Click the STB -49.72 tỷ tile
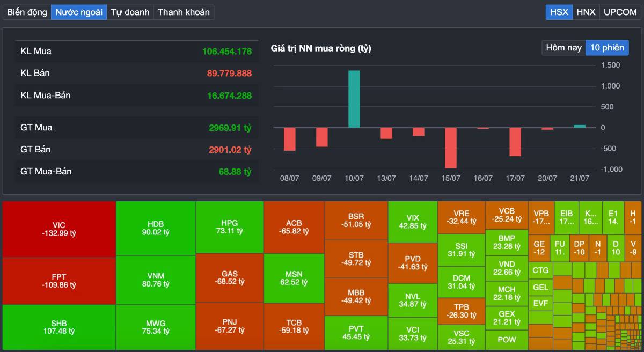644x352 pixels. tap(356, 259)
